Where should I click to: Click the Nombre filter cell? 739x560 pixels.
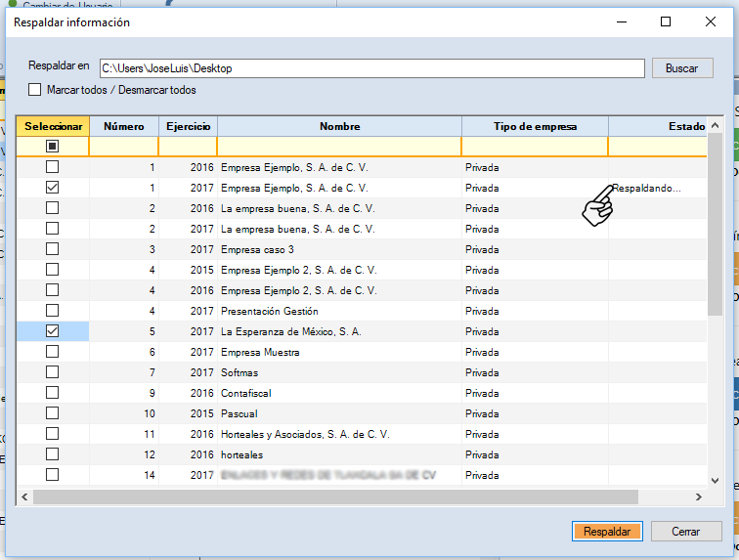pos(339,147)
